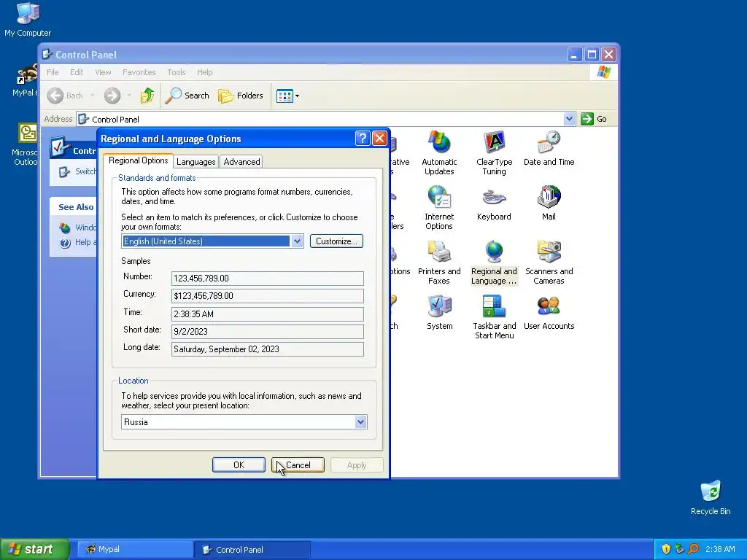Click the security shield tray icon
The width and height of the screenshot is (747, 560).
click(666, 549)
